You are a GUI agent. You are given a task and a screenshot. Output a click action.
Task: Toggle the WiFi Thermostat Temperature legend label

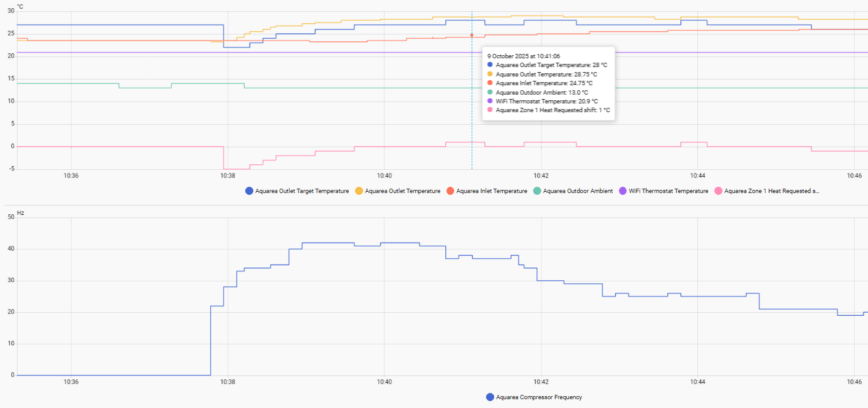pos(669,191)
